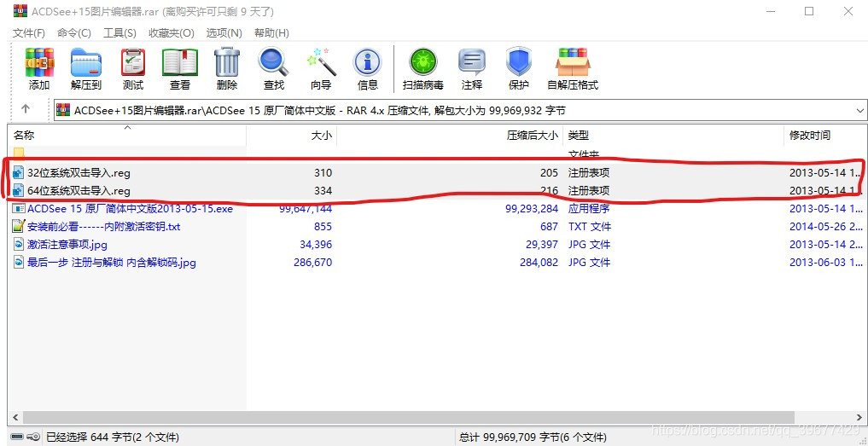Screen dimensions: 868x446
Task: Open the 收藏夹(O) menu
Action: pos(172,32)
